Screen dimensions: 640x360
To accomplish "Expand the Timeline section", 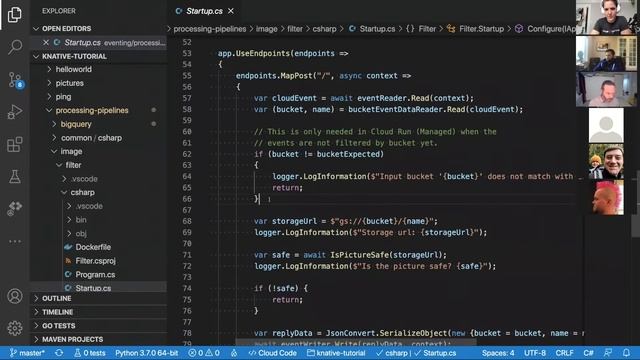I will pos(99,312).
